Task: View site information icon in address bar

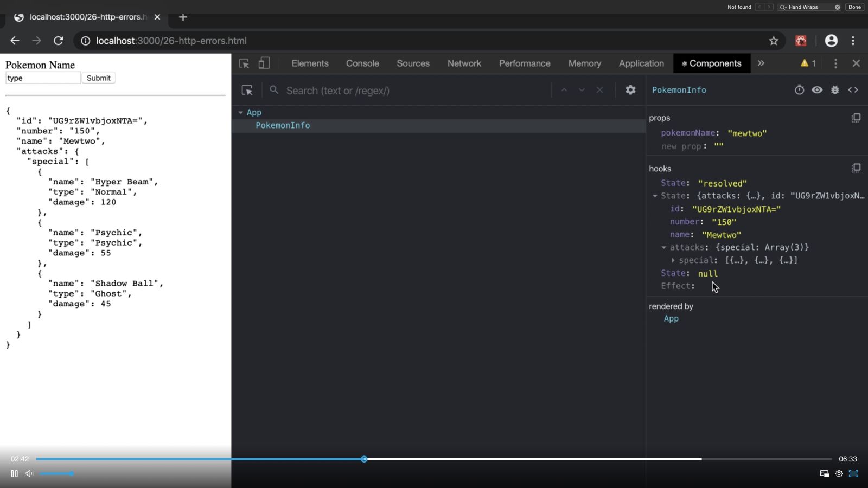Action: (x=85, y=41)
